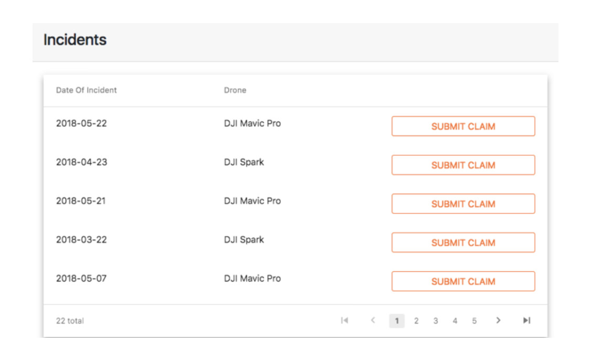Select the 2018-05-21 date cell

tap(81, 201)
